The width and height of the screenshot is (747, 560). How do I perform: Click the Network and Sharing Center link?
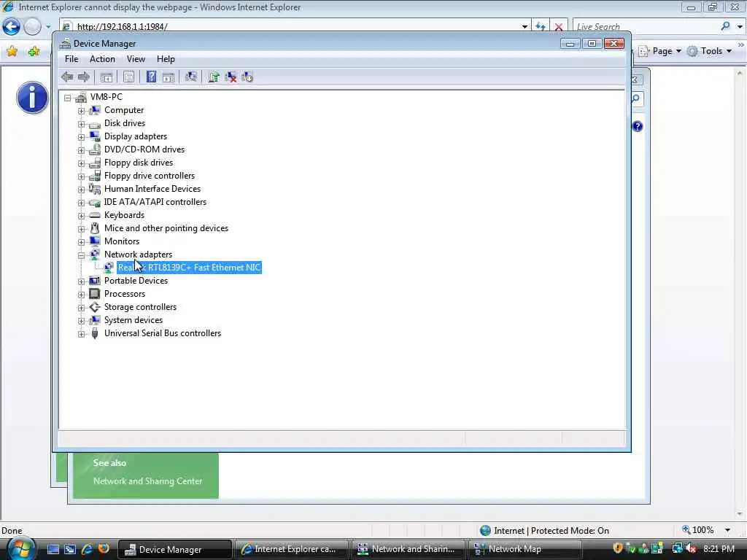point(147,481)
